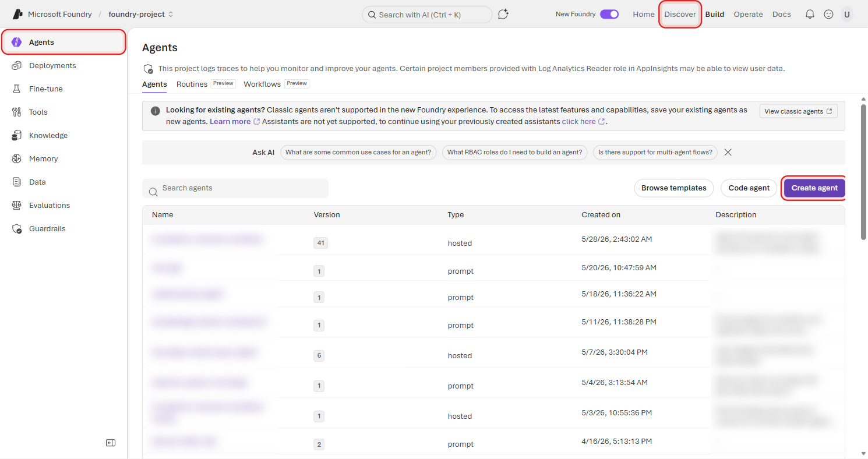Click the date 5/7/26, 3:30:04 PM
868x459 pixels.
point(615,352)
